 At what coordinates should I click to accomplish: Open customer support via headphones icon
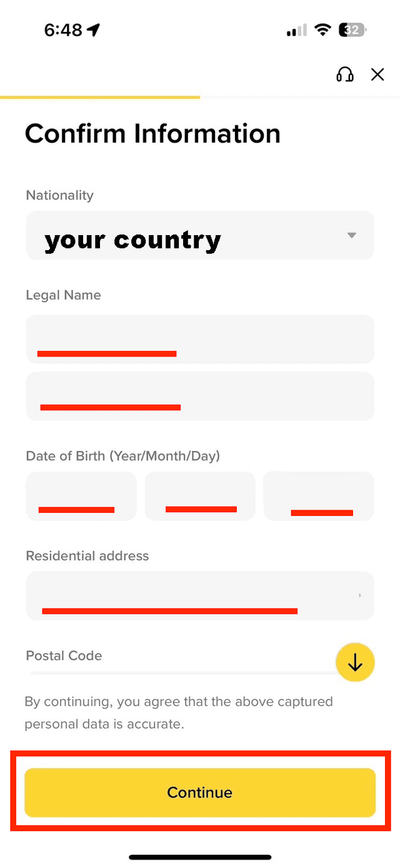click(x=344, y=74)
